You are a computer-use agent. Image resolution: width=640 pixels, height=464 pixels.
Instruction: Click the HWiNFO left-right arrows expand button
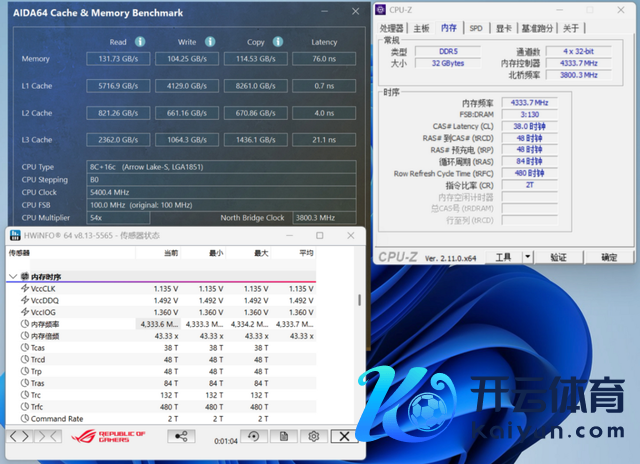point(19,436)
